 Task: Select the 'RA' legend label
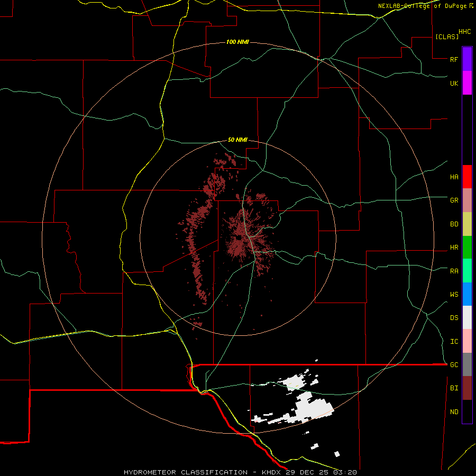454,271
